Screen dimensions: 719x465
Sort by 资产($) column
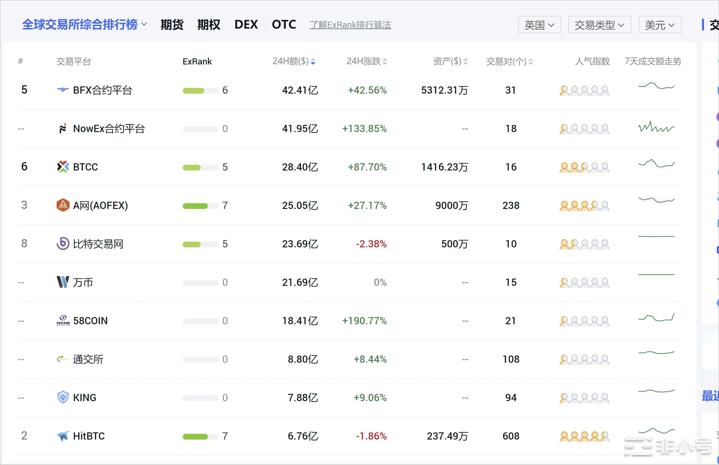[450, 61]
